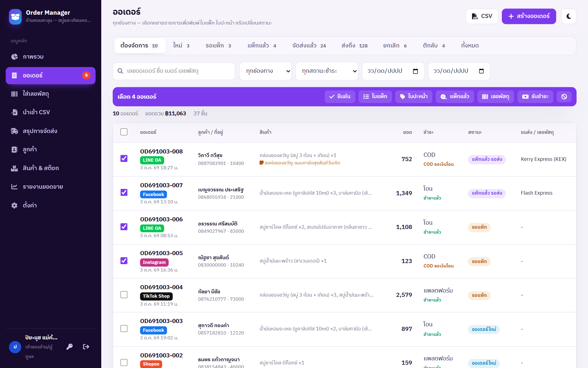Click the cancel (circle-slash) icon in bulk bar
This screenshot has height=368, width=588.
click(x=564, y=96)
